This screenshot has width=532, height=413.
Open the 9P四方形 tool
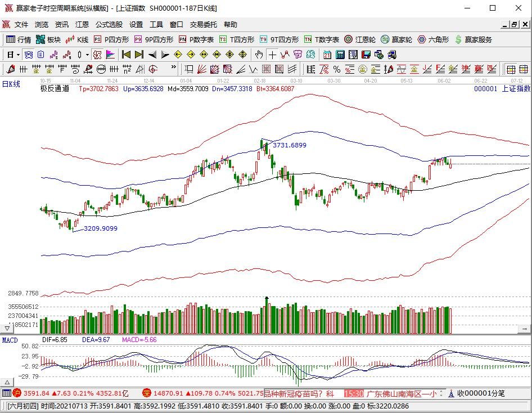tap(154, 40)
